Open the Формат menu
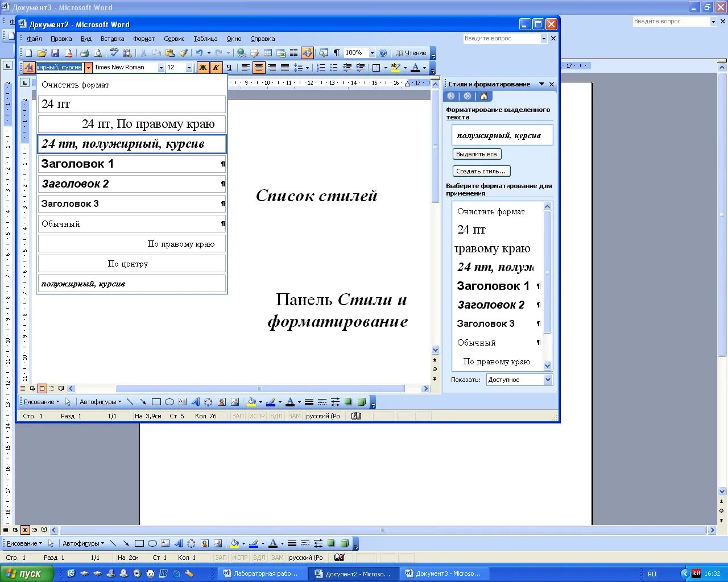 144,39
